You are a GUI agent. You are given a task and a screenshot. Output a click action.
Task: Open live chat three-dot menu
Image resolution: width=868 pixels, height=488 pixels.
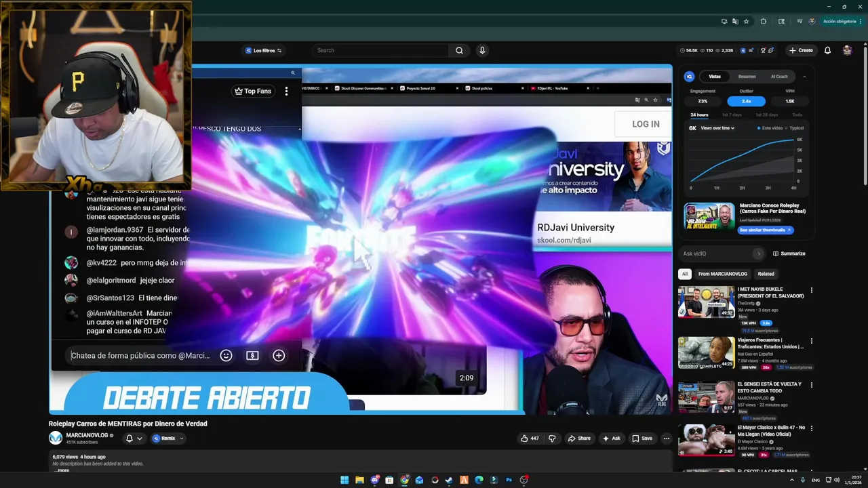click(286, 91)
